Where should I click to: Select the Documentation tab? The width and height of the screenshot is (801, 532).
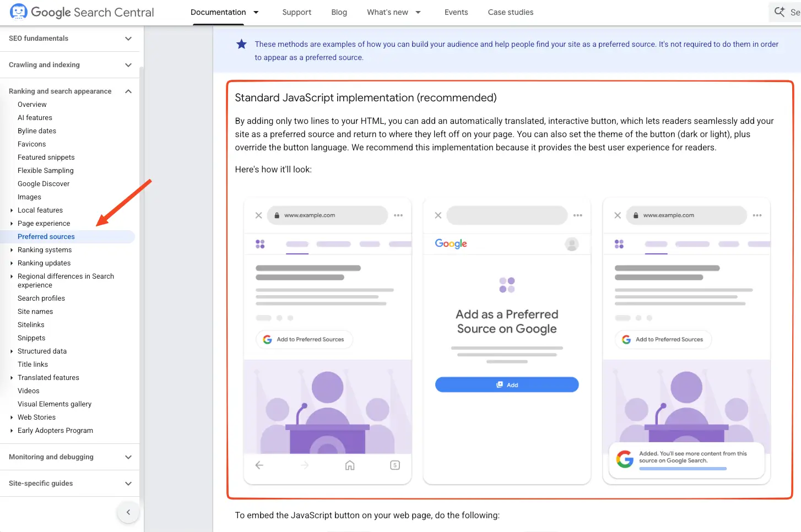pos(218,12)
